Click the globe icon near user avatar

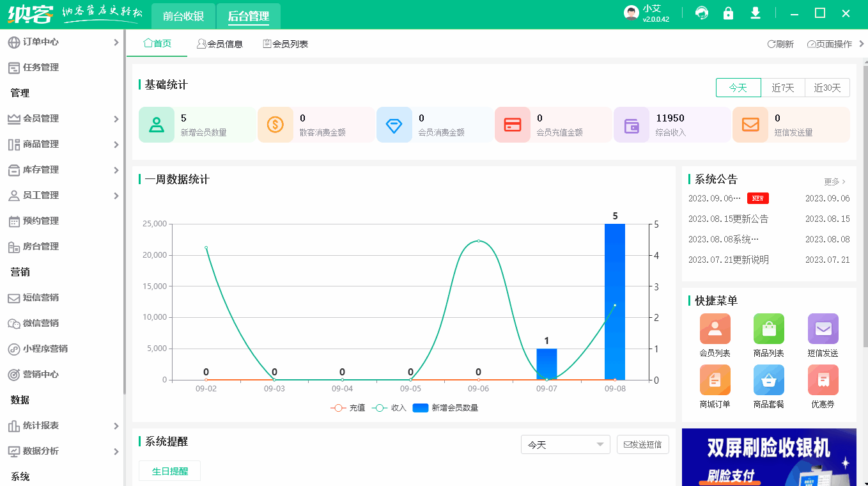(701, 13)
